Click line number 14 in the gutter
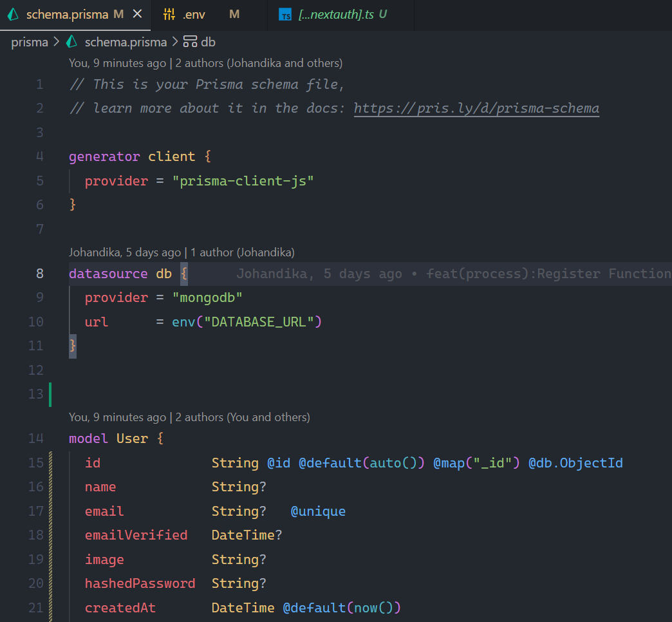Screen dimensions: 672x622 [36, 438]
